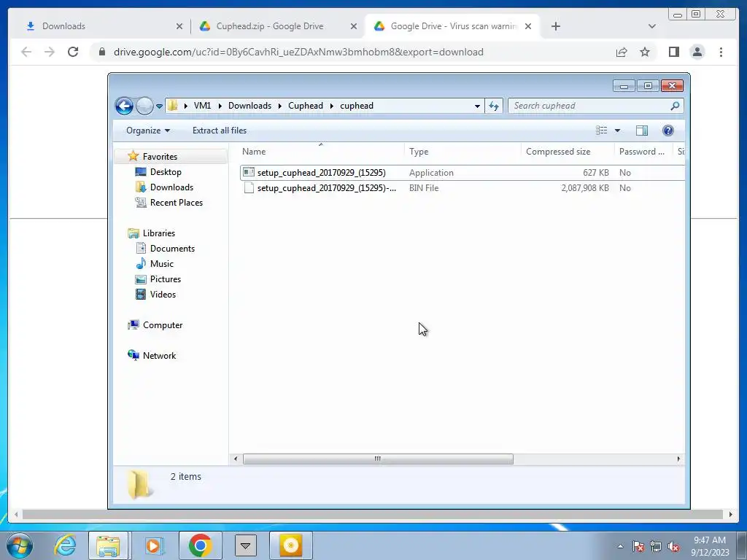Open Videos library
The width and height of the screenshot is (747, 560).
coord(163,295)
